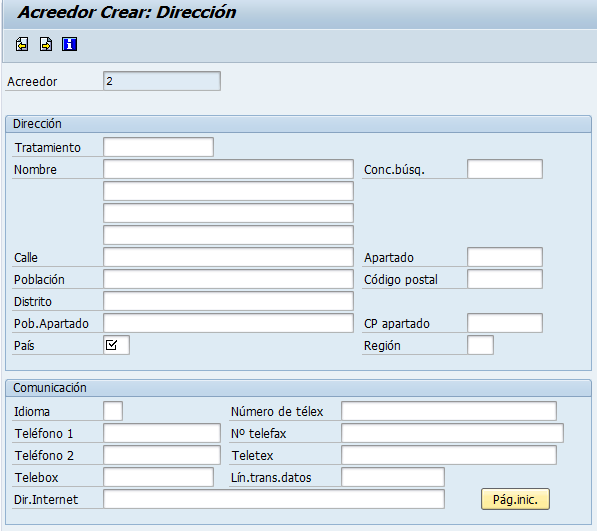Select the Idioma language field
597x531 pixels.
coord(113,411)
